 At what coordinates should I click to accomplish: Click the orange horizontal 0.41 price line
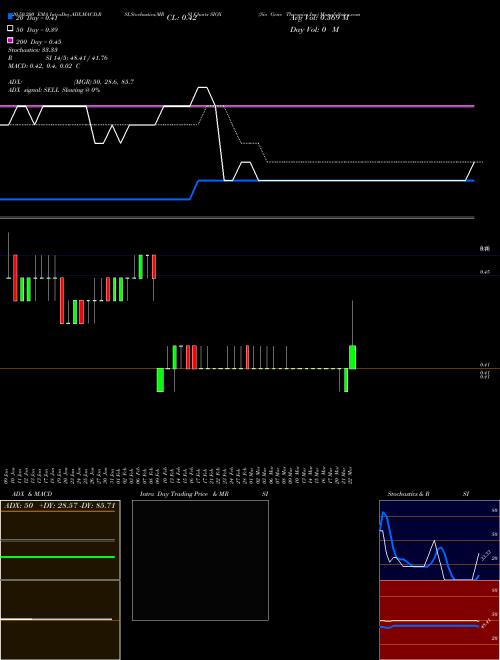[x=250, y=369]
